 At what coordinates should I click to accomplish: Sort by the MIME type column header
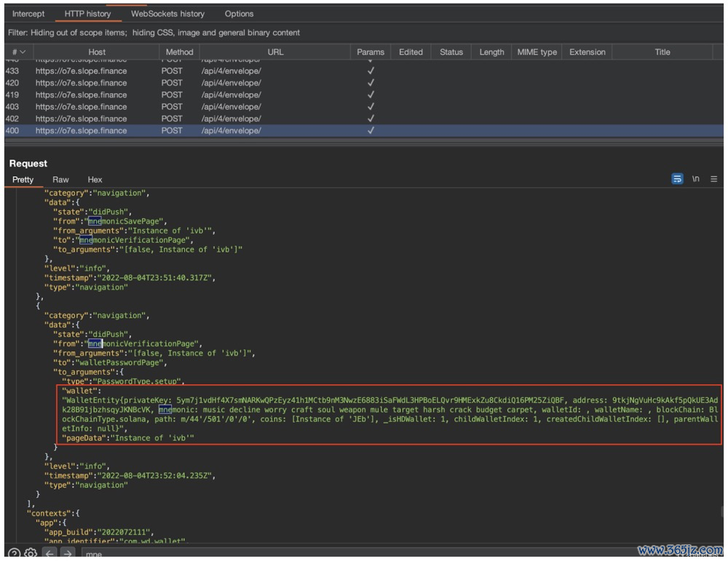(537, 52)
